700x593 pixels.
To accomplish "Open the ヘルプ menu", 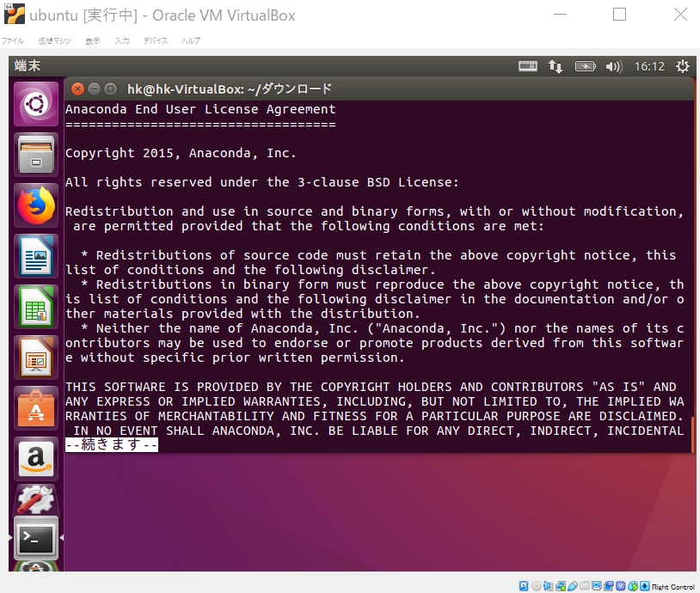I will pos(191,40).
